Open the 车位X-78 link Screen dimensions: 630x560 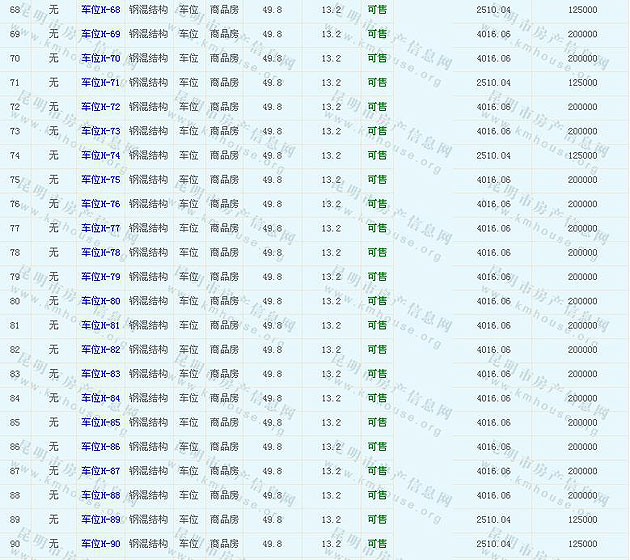tap(100, 253)
